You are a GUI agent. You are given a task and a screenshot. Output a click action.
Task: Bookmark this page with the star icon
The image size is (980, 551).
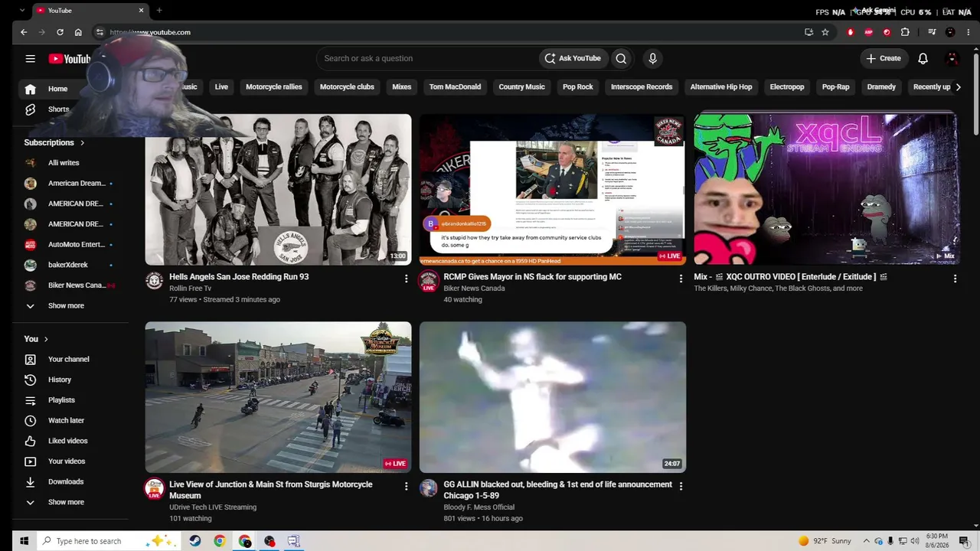coord(825,32)
